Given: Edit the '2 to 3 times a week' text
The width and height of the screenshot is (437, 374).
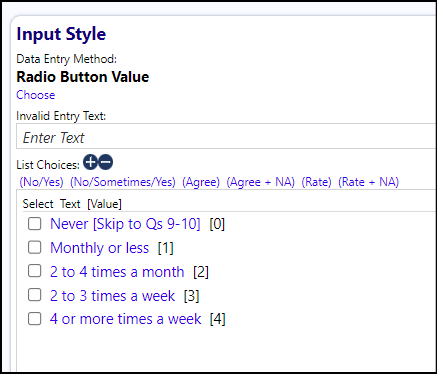Looking at the screenshot, I should tap(112, 296).
